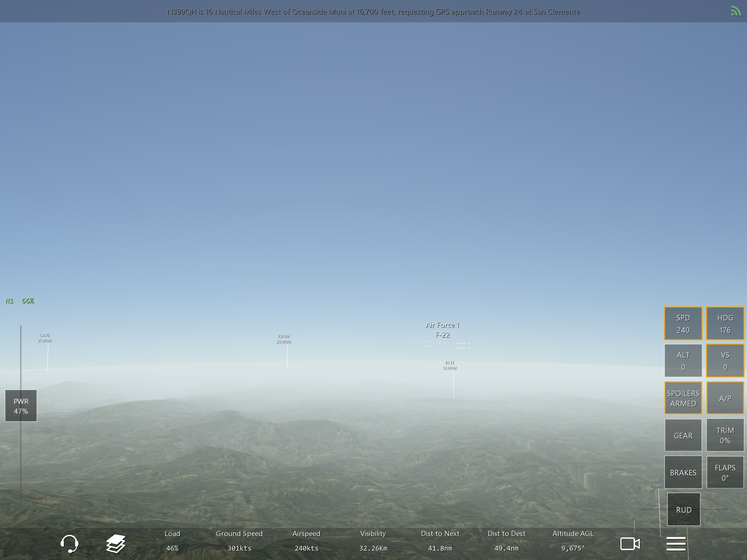Adjust the TRIM 0% control
This screenshot has height=560, width=747.
point(725,435)
